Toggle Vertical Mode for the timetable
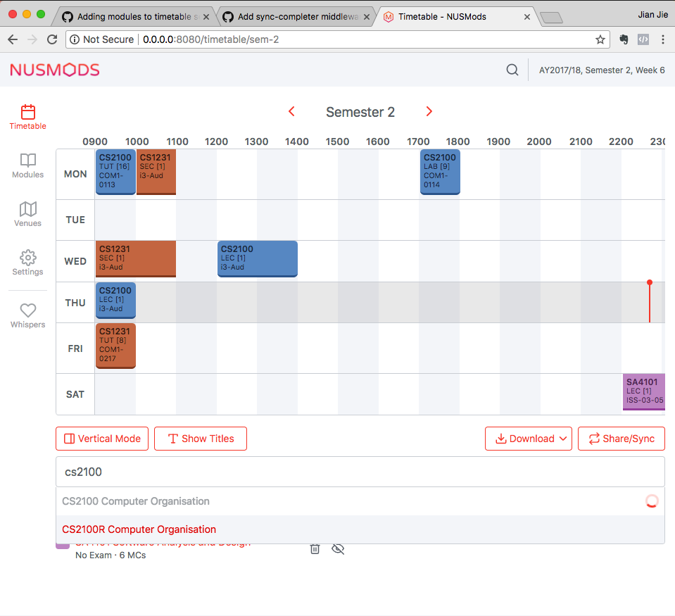 coord(101,438)
